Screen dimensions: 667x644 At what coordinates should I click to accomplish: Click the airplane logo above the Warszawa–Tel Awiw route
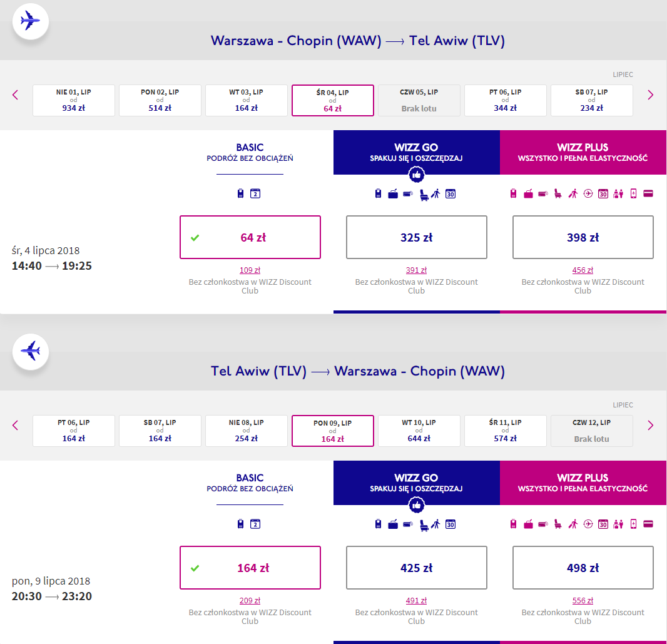[x=31, y=21]
